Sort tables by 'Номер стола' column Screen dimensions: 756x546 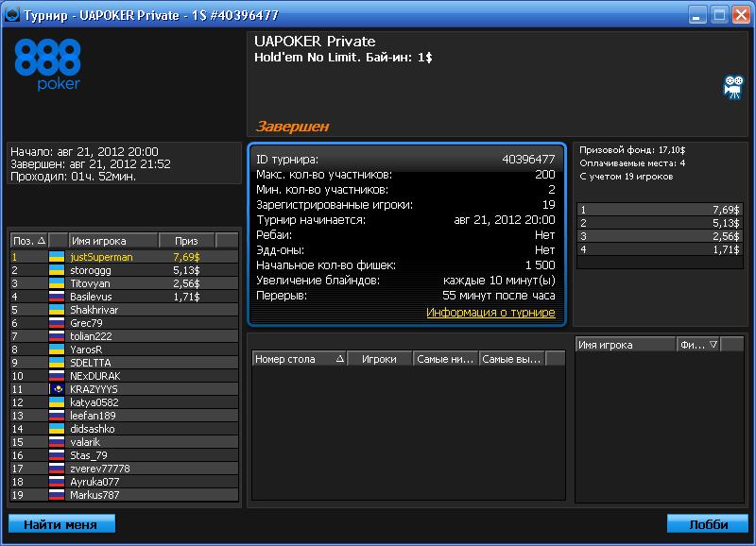click(299, 359)
